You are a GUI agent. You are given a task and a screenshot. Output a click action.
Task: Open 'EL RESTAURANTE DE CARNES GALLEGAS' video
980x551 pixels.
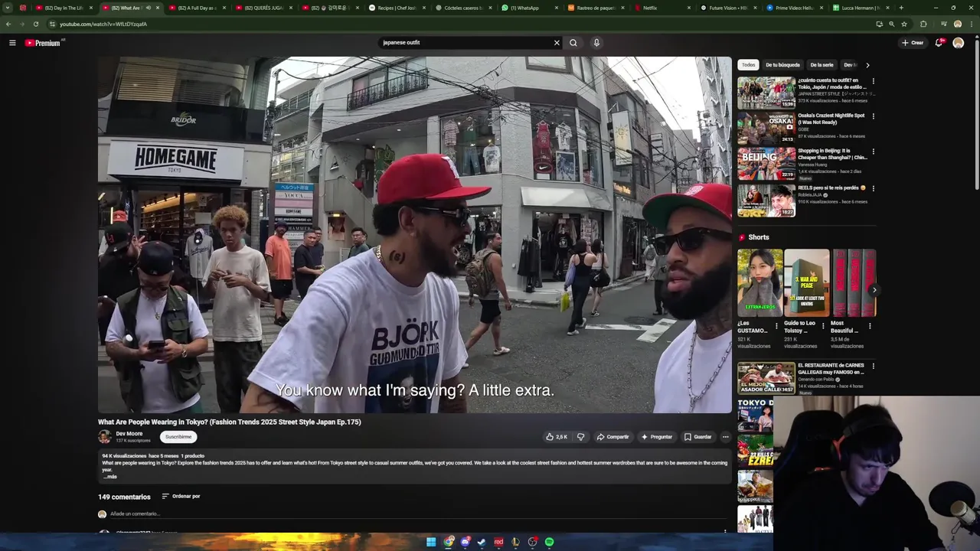[x=766, y=378]
